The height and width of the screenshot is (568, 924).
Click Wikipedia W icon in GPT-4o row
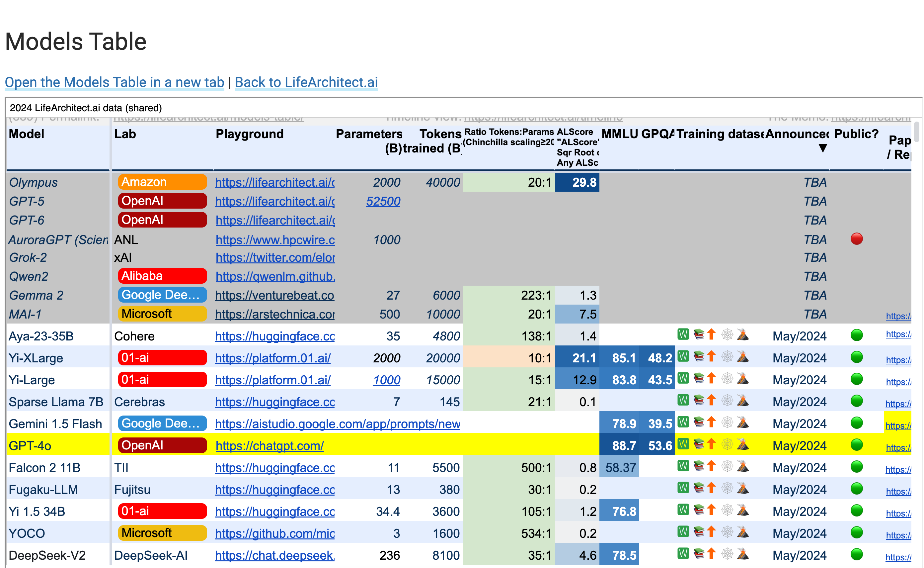[683, 444]
